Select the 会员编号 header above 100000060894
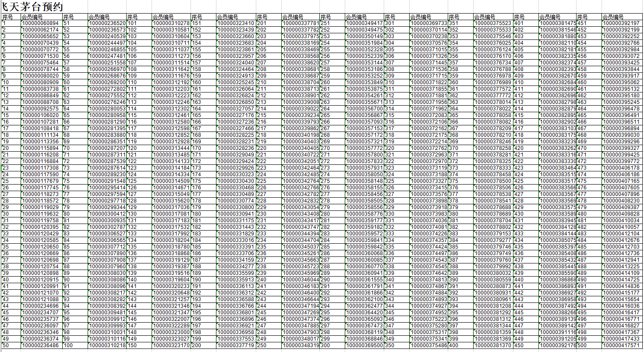 (41, 17)
